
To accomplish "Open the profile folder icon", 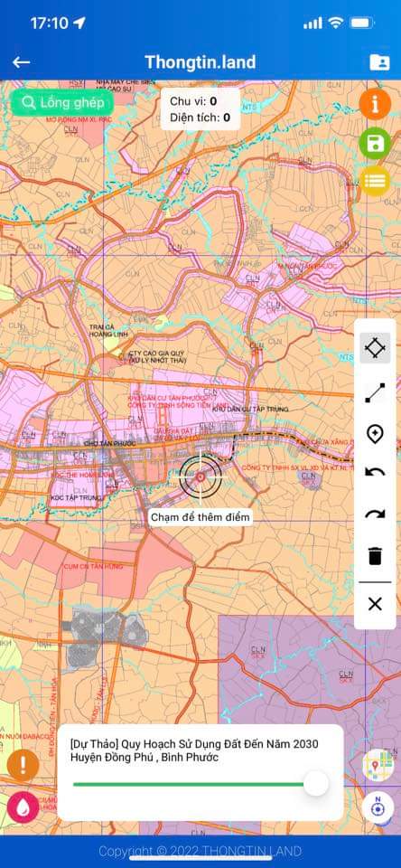I will pyautogui.click(x=379, y=62).
